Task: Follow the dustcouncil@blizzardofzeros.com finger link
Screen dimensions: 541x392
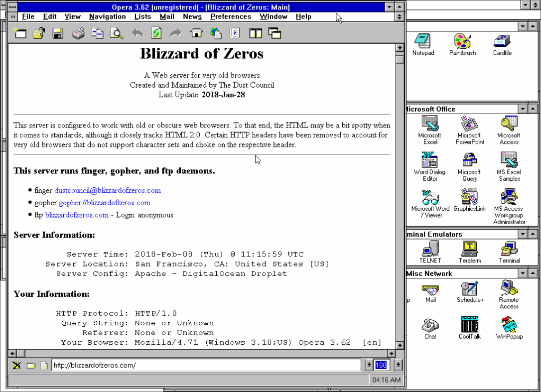Action: [x=107, y=190]
